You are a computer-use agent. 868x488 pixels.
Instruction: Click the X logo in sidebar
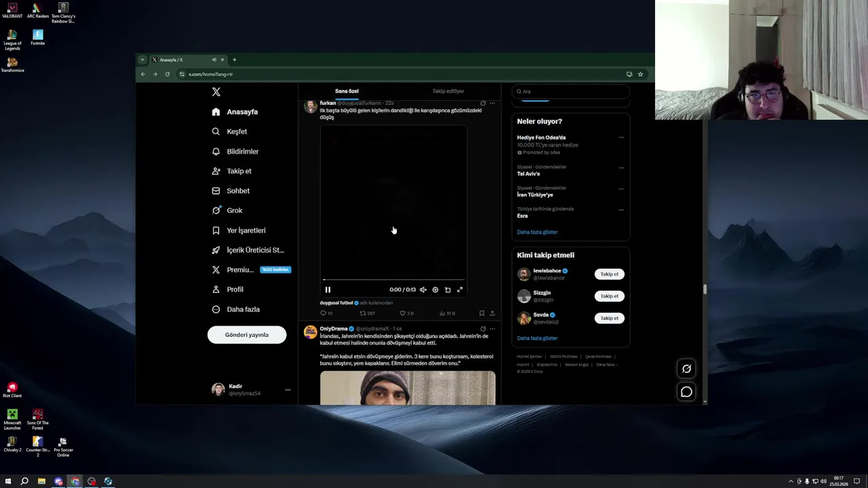point(216,91)
